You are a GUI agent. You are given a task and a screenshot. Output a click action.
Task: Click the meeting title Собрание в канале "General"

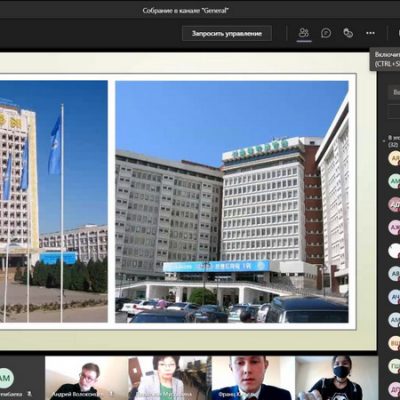[x=185, y=11]
